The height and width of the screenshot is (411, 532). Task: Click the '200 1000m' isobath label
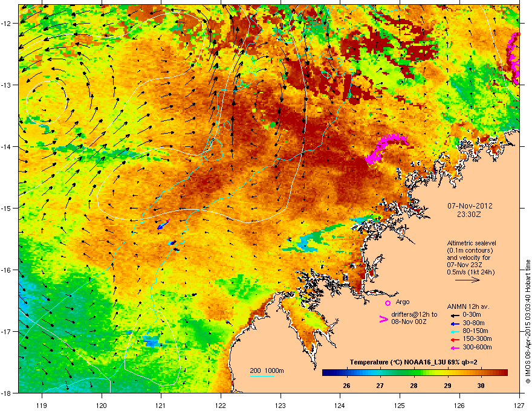tap(267, 371)
